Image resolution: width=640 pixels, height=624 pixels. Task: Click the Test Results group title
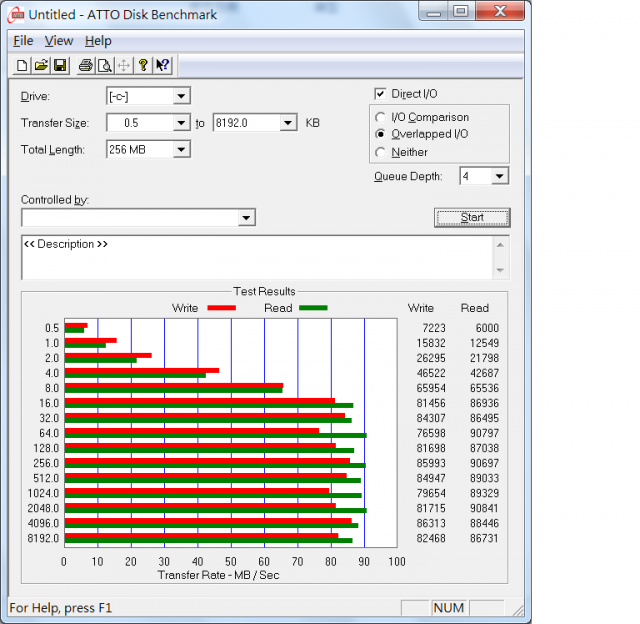[x=264, y=291]
